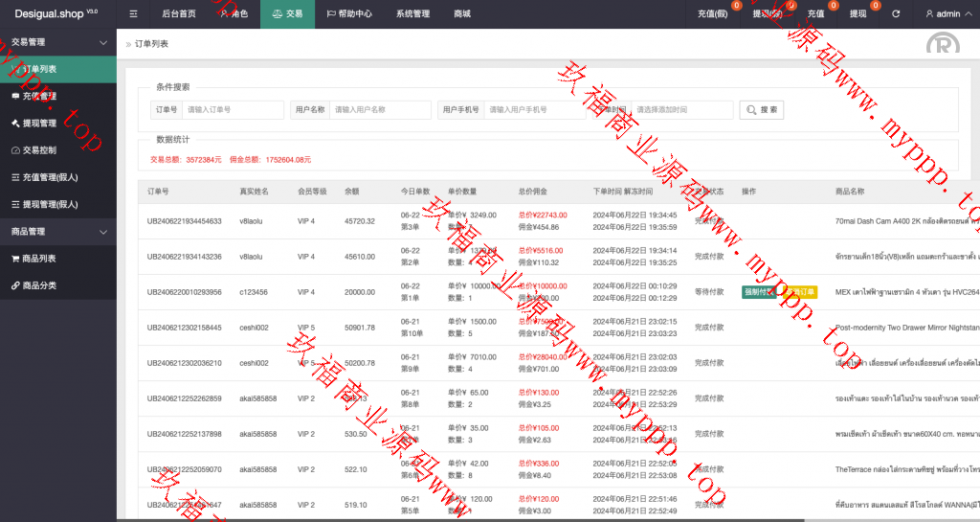Switch to the 后台首页 top menu
Viewport: 980px width, 522px height.
(x=179, y=14)
